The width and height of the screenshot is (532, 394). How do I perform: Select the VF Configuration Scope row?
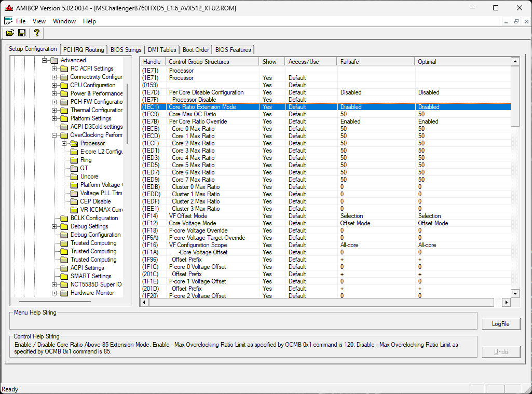point(326,245)
